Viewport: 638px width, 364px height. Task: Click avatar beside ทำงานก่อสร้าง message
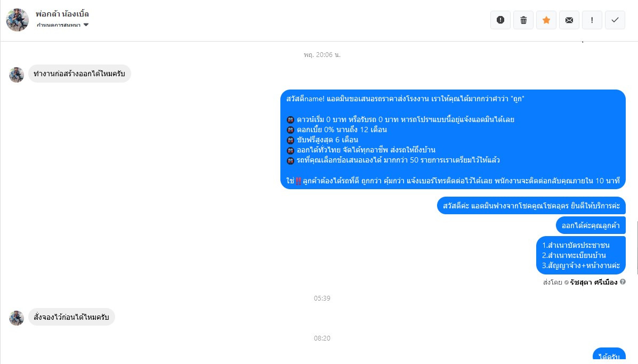[17, 75]
